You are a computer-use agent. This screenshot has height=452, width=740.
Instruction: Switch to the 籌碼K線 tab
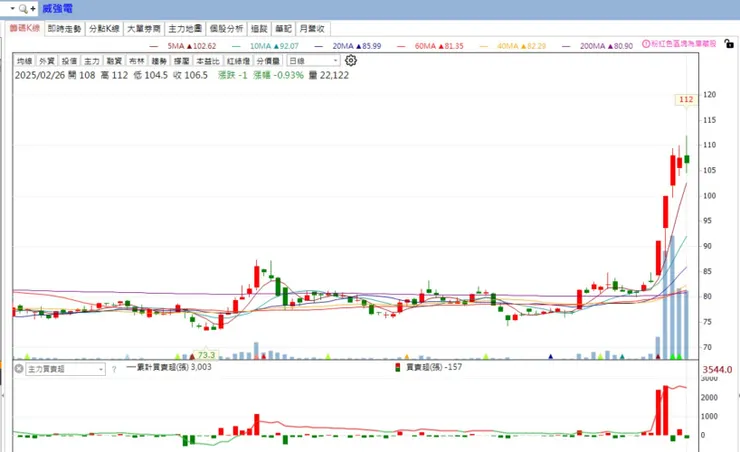click(x=25, y=28)
